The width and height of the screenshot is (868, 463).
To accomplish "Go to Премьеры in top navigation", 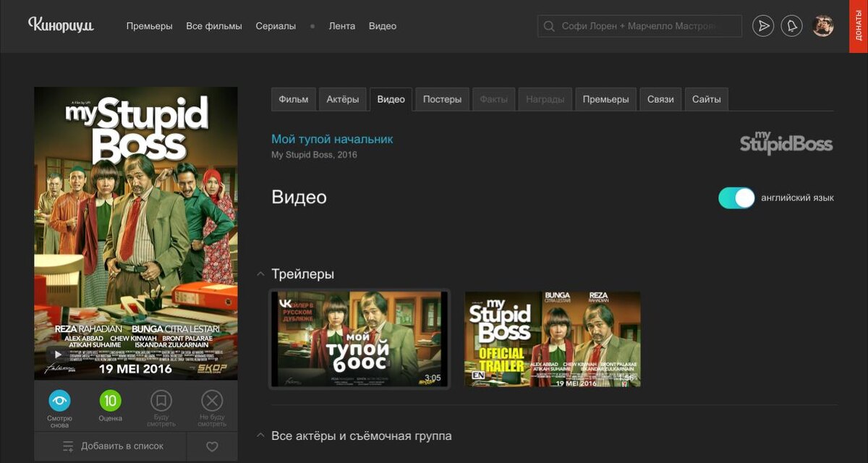I will [x=149, y=26].
